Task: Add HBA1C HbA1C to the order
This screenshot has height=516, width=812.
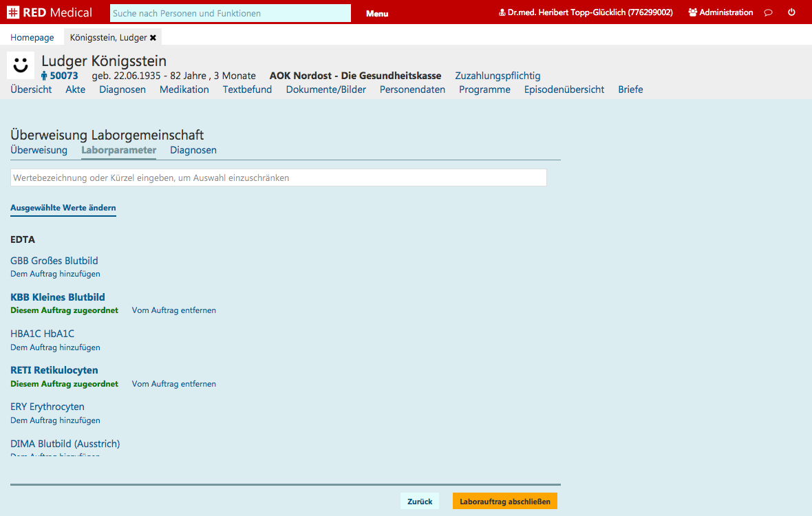Action: 56,347
